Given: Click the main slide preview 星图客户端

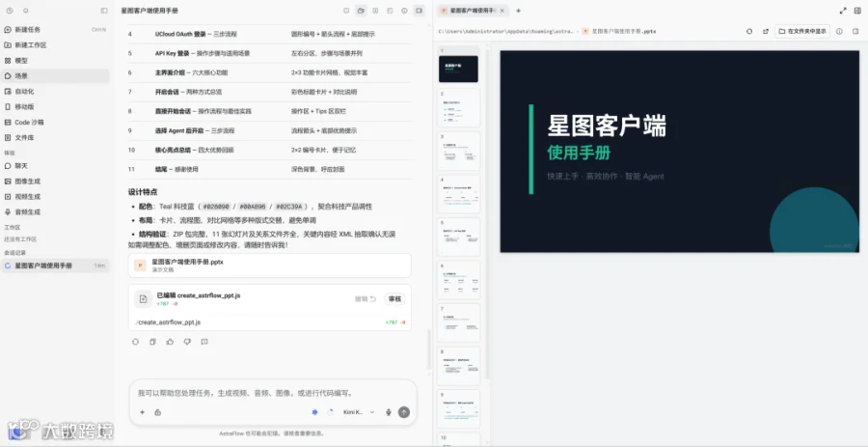Looking at the screenshot, I should click(680, 152).
